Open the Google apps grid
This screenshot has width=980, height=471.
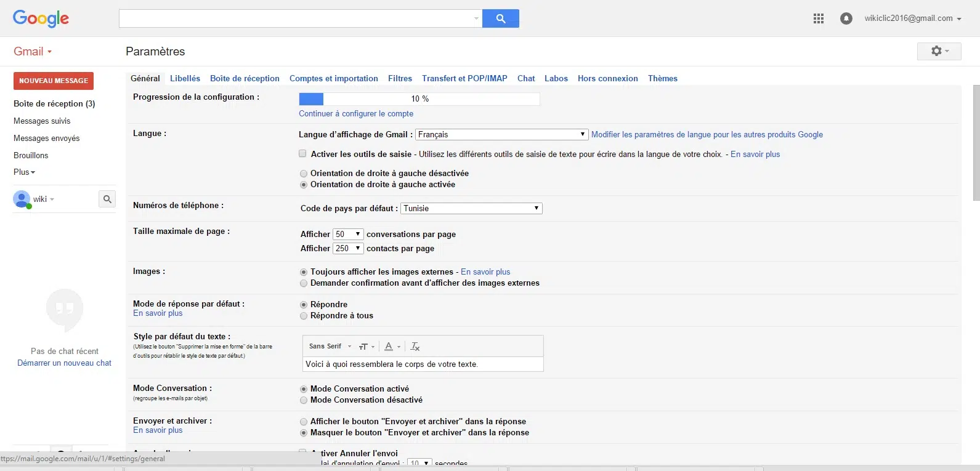819,18
